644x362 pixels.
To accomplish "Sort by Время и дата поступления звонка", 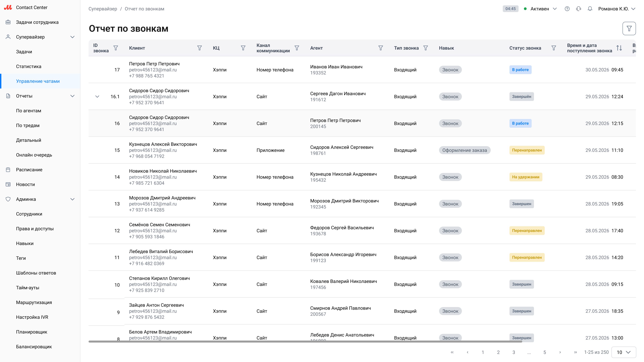I will [619, 48].
